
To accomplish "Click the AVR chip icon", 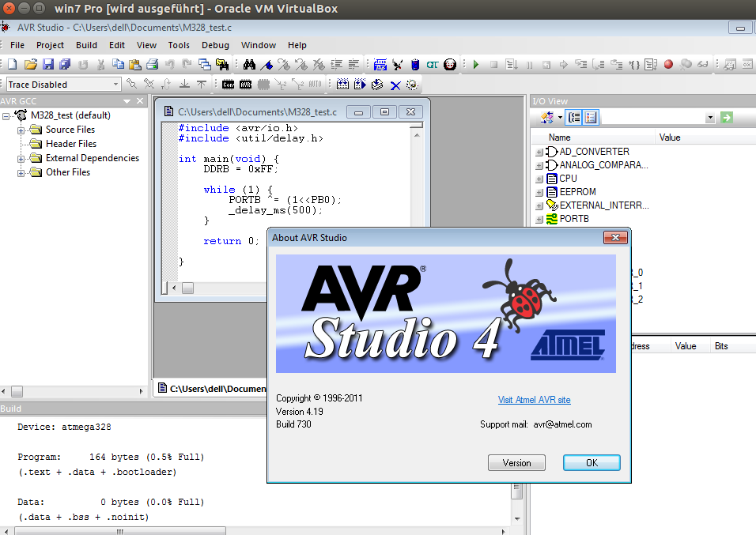I will (x=246, y=85).
